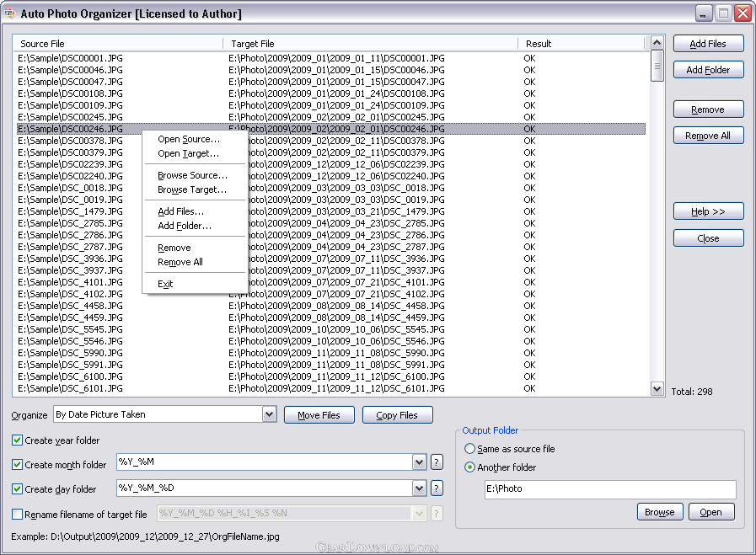Click the output folder path field
Screen dimensions: 756x555
(x=610, y=489)
